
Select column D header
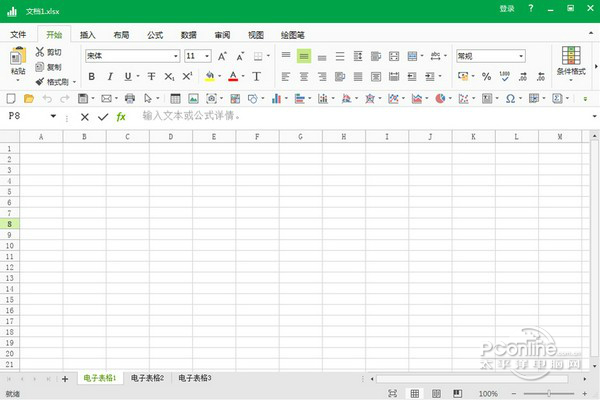point(171,137)
